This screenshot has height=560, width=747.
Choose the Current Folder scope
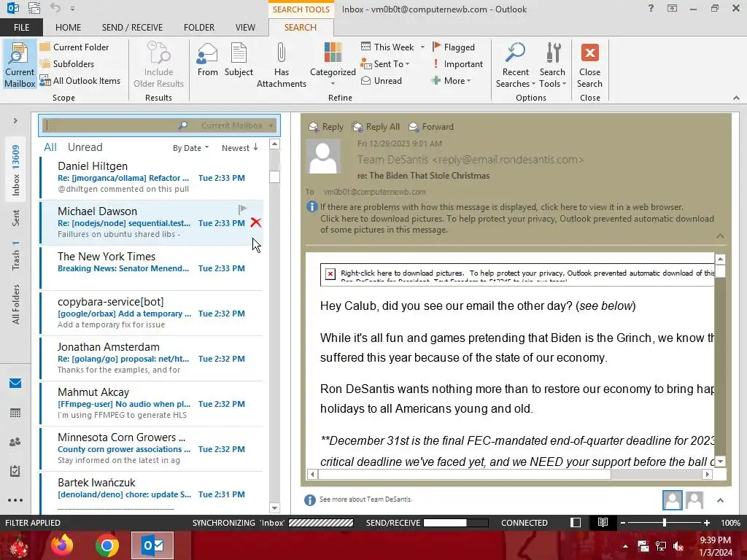74,47
